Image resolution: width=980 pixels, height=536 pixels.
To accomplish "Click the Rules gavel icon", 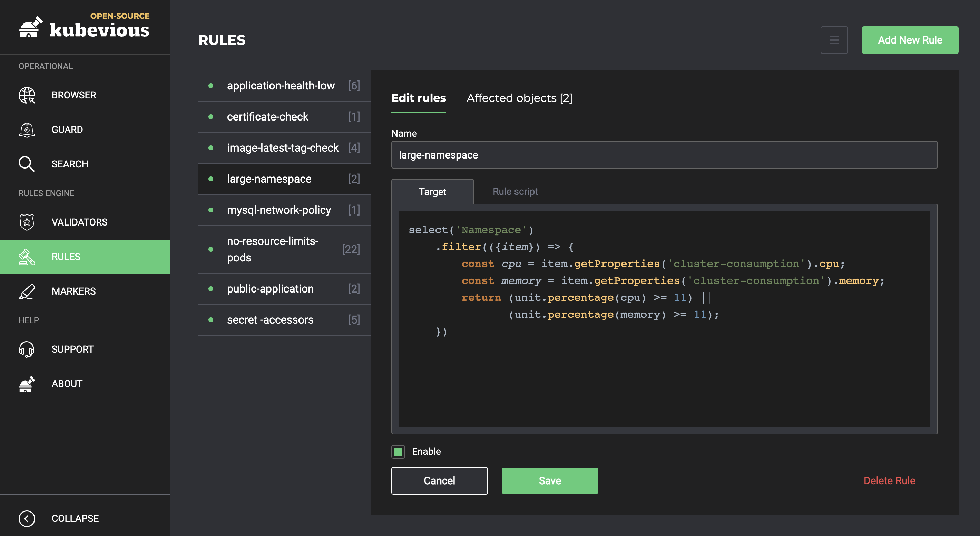I will click(27, 257).
